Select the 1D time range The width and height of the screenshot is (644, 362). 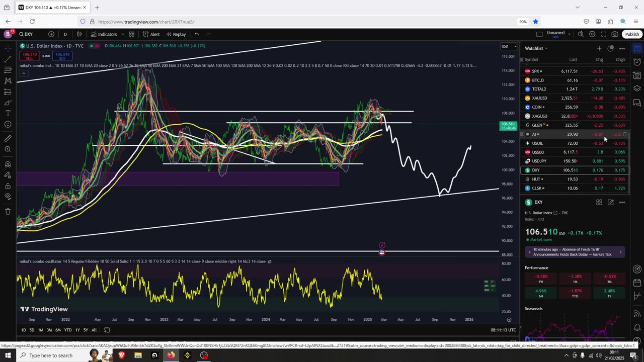23,330
